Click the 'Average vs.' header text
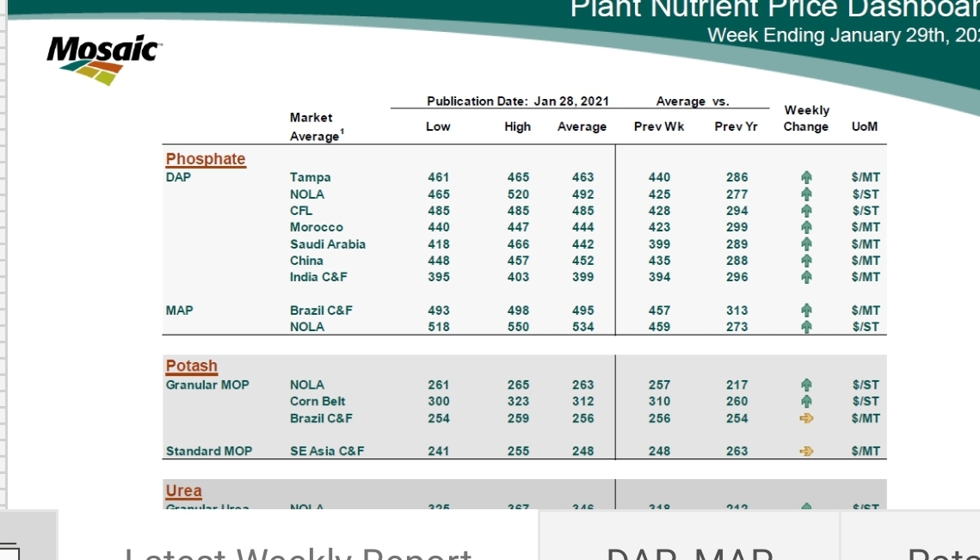The height and width of the screenshot is (560, 980). click(x=693, y=102)
